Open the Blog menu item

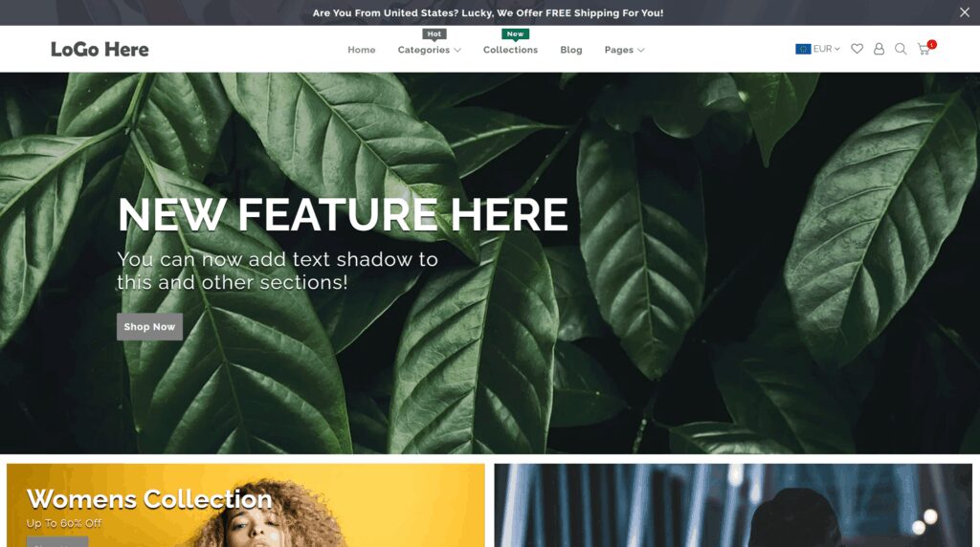point(571,50)
